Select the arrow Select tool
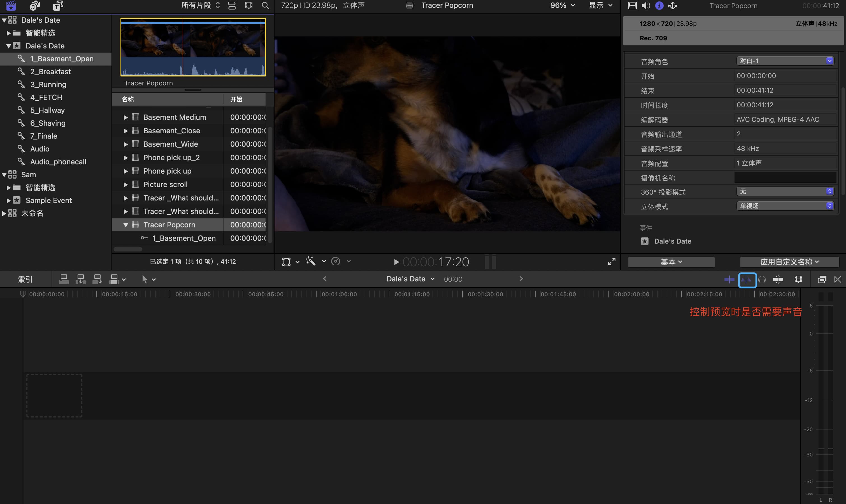This screenshot has width=846, height=504. 144,279
